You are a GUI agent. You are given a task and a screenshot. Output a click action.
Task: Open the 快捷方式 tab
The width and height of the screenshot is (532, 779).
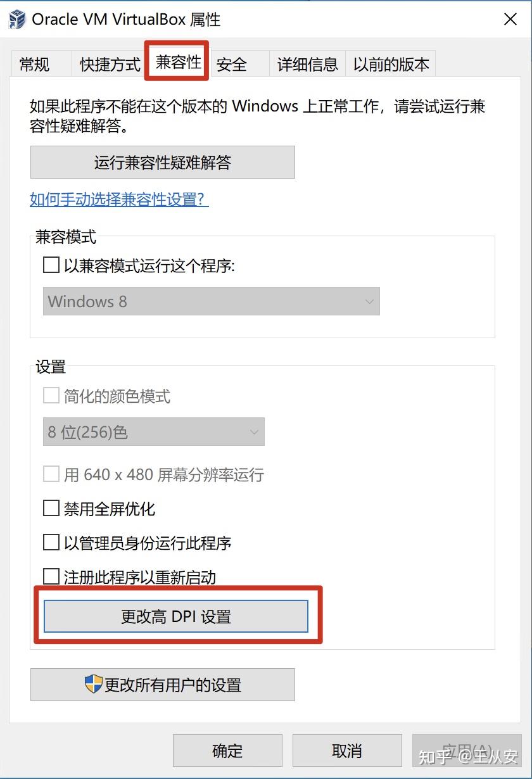(110, 64)
